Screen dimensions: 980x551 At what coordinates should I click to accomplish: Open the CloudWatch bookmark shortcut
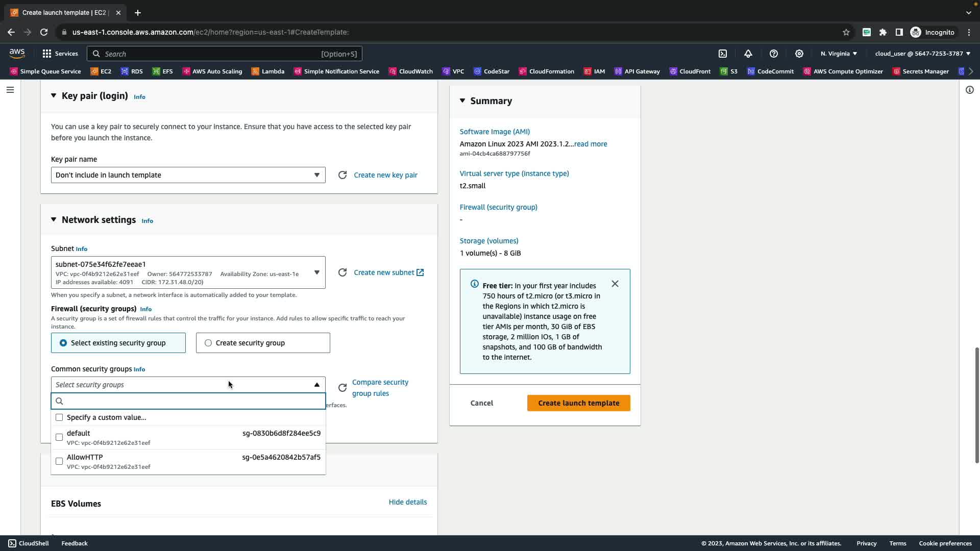tap(411, 71)
